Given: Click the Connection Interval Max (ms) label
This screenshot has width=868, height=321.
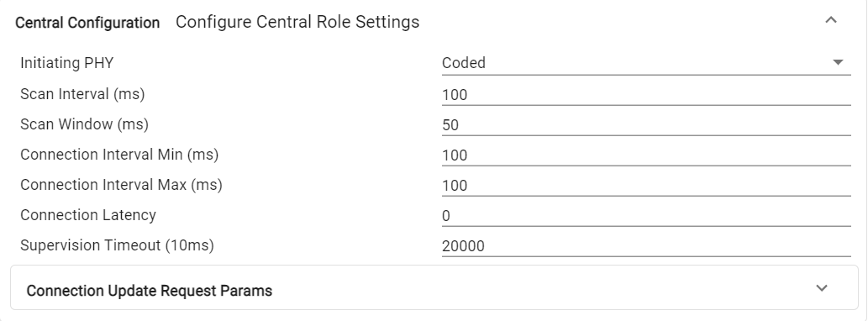Looking at the screenshot, I should (121, 185).
